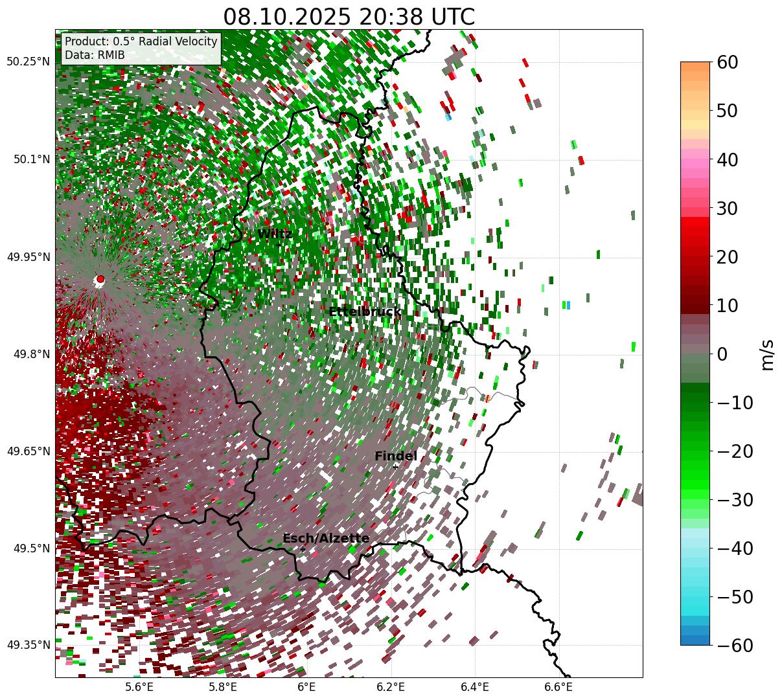Click the 49.35°N latitude tick label
The image size is (782, 700).
pyautogui.click(x=28, y=645)
